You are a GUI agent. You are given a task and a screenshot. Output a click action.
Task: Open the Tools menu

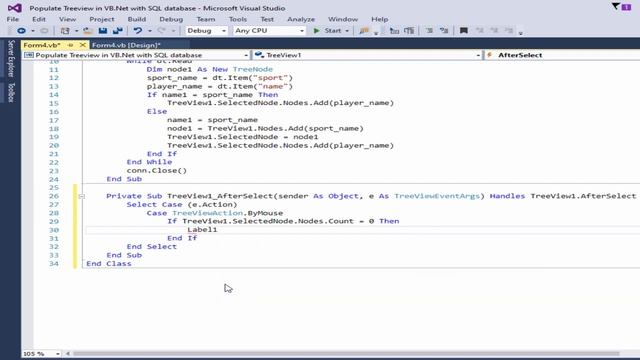238,19
